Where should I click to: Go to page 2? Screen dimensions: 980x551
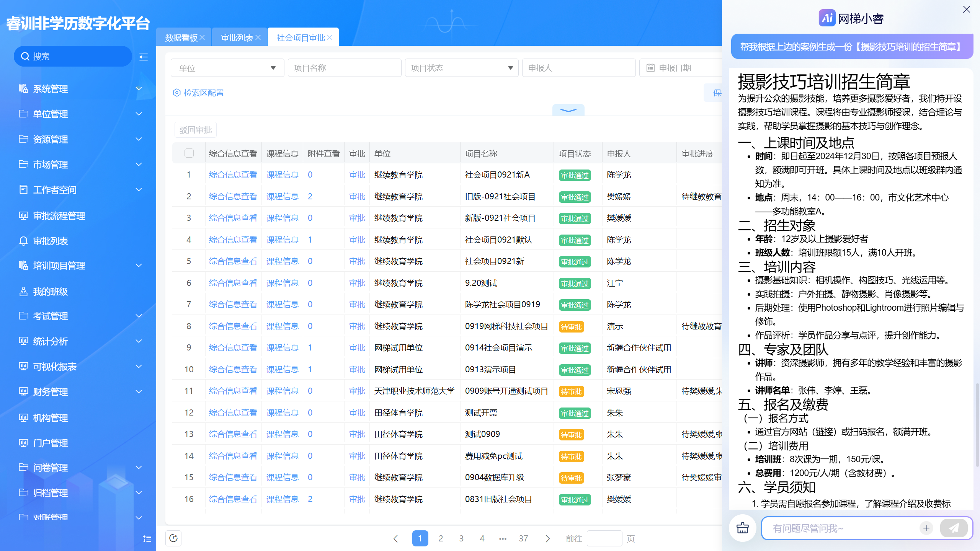(x=441, y=539)
